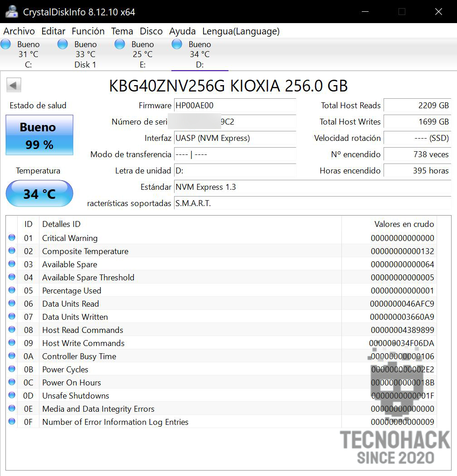Minimize the CrystalDiskInfo window
This screenshot has height=476, width=457.
coord(365,11)
